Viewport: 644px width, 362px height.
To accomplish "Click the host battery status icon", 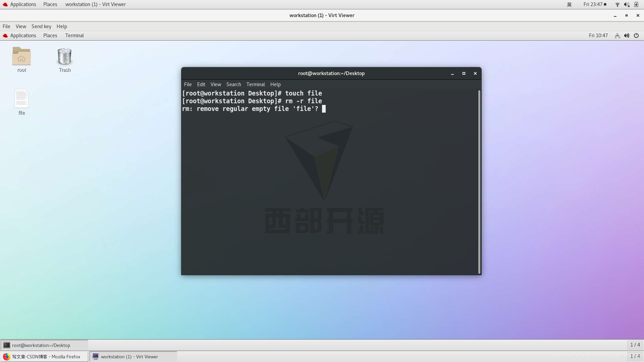I will 636,4.
